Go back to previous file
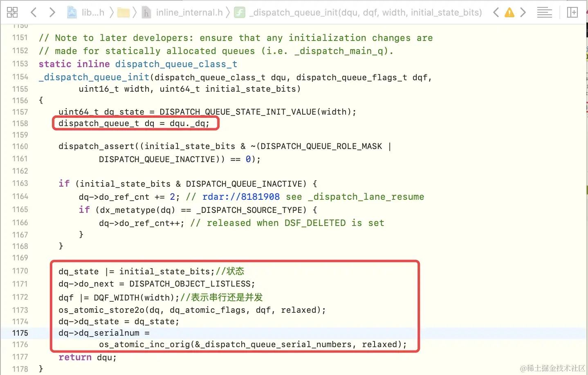The height and width of the screenshot is (375, 588). 34,12
